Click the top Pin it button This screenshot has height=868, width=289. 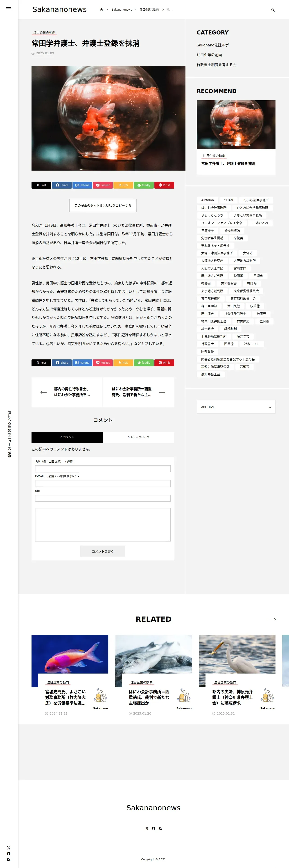(164, 185)
